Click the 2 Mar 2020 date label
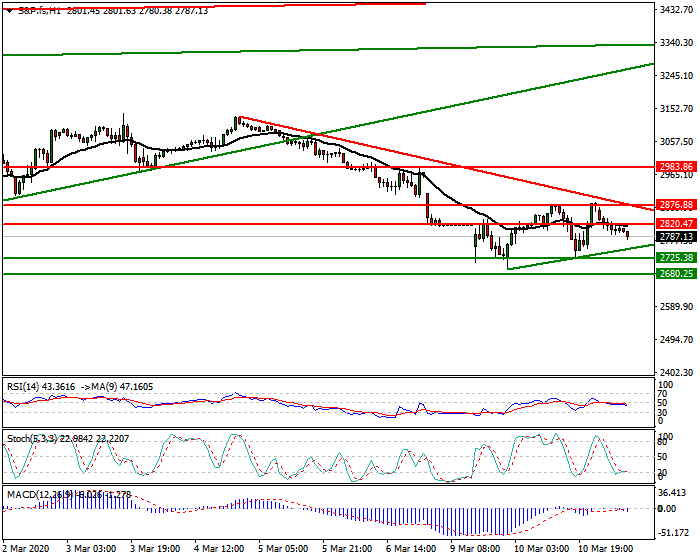 [26, 548]
